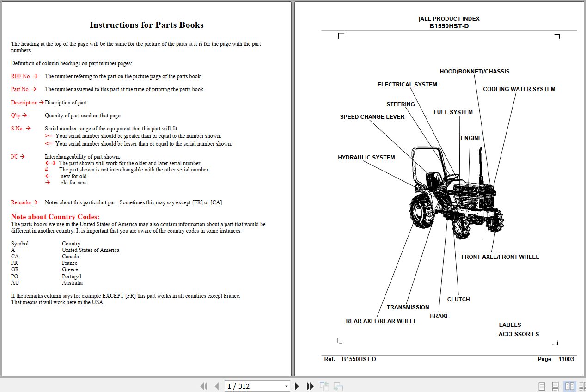Screen dimensions: 586x392
Task: Click the BRAKE label
Action: pyautogui.click(x=439, y=316)
